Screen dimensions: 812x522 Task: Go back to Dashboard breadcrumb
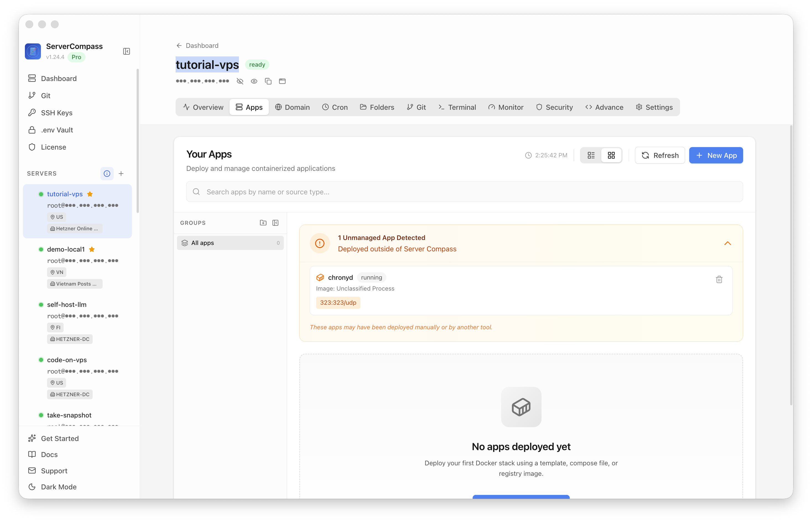pyautogui.click(x=197, y=45)
